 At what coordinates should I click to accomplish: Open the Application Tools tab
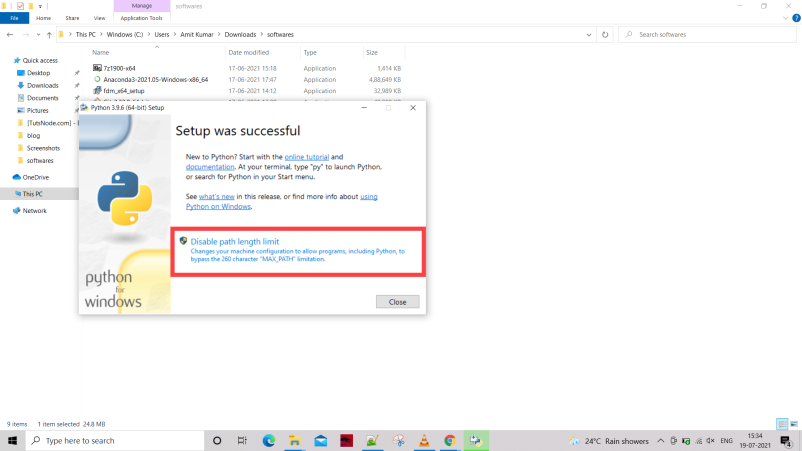pyautogui.click(x=141, y=18)
